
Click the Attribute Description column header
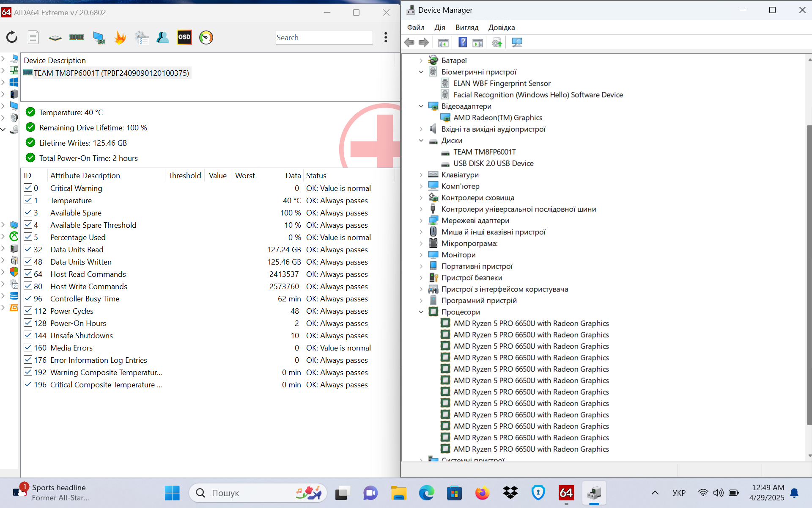(106, 175)
